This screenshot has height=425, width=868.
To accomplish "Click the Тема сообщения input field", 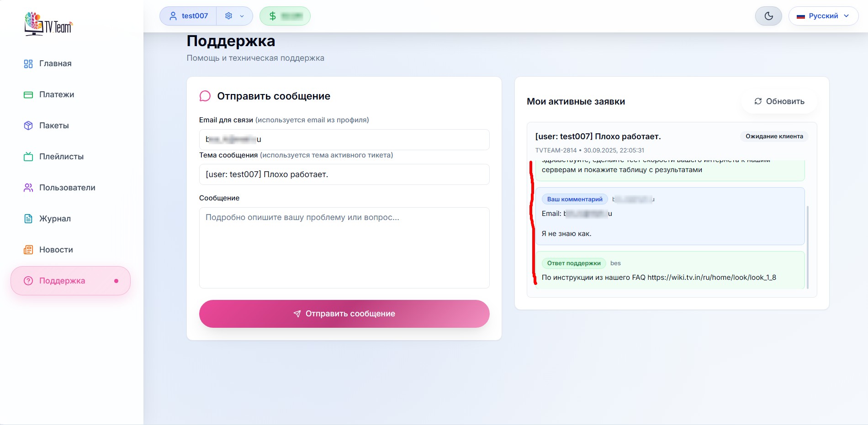I will coord(344,174).
